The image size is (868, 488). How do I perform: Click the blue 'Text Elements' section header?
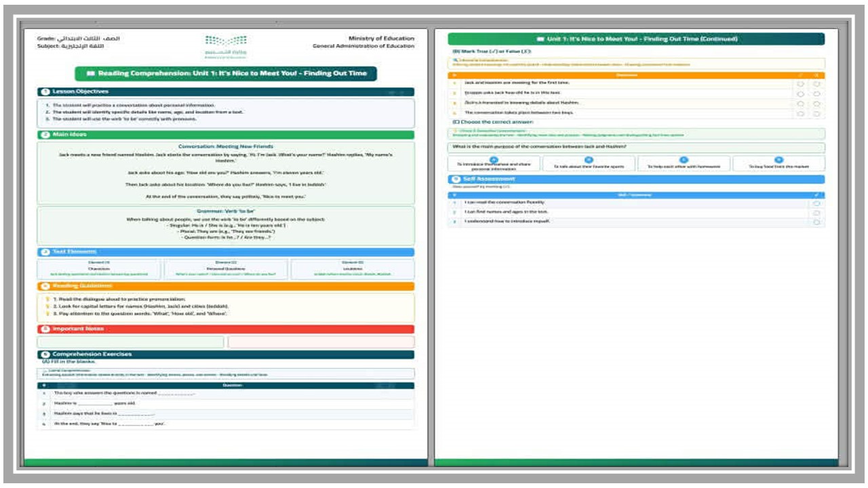226,252
